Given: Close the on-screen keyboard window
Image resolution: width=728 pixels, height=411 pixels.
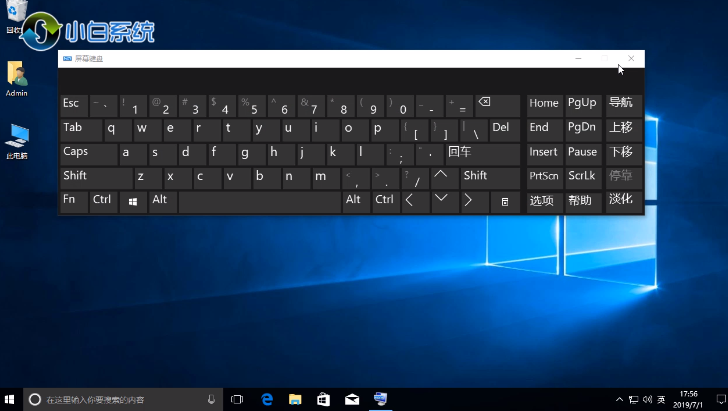Looking at the screenshot, I should (x=631, y=59).
